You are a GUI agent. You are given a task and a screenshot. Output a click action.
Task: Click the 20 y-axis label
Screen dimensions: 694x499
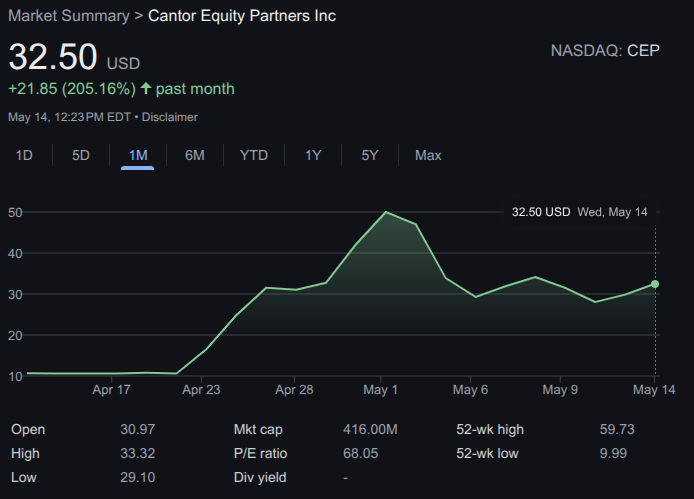pos(15,336)
